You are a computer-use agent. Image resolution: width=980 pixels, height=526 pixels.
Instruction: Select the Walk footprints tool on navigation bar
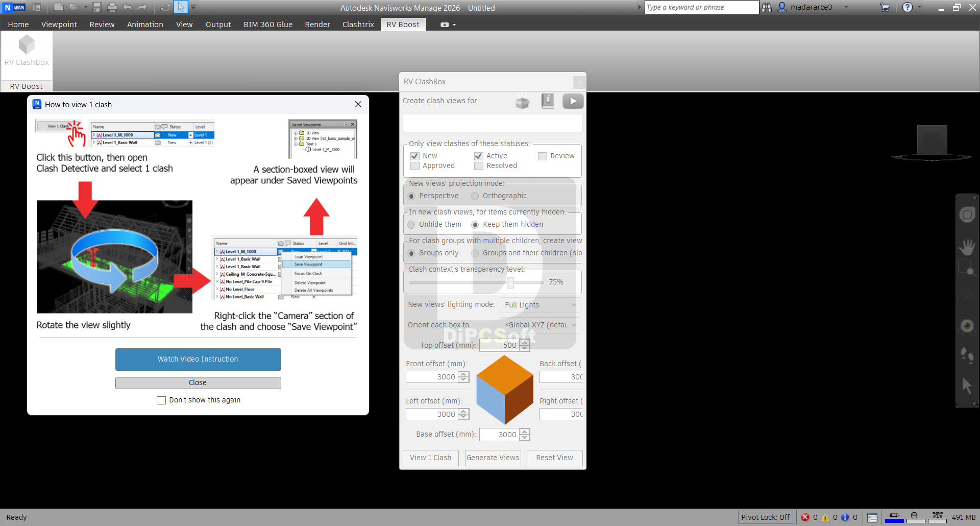pyautogui.click(x=967, y=355)
